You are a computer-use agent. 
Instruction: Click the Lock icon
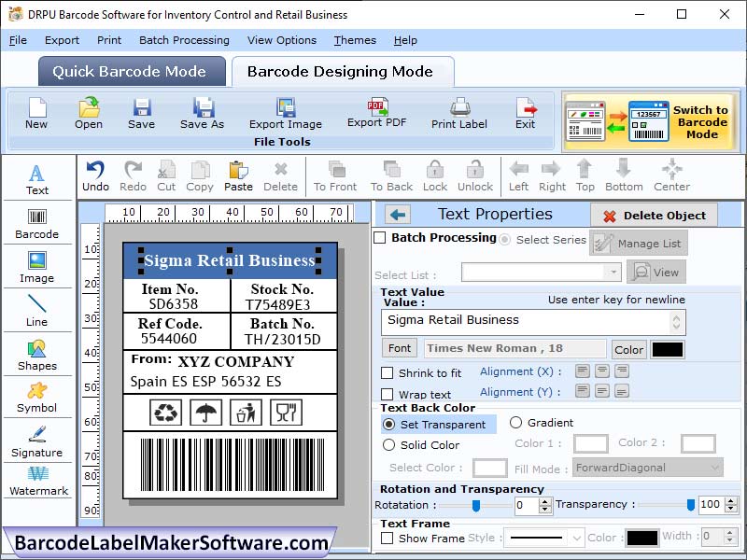(x=435, y=176)
